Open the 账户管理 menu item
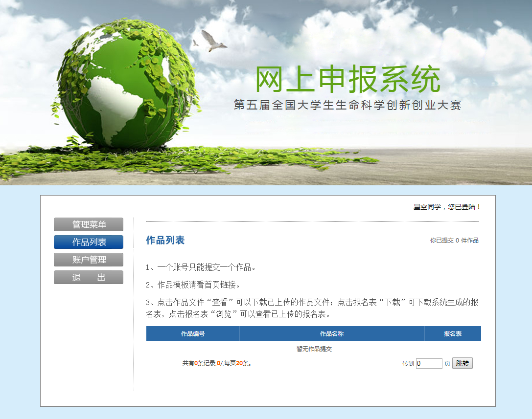Image resolution: width=532 pixels, height=419 pixels. (x=89, y=260)
